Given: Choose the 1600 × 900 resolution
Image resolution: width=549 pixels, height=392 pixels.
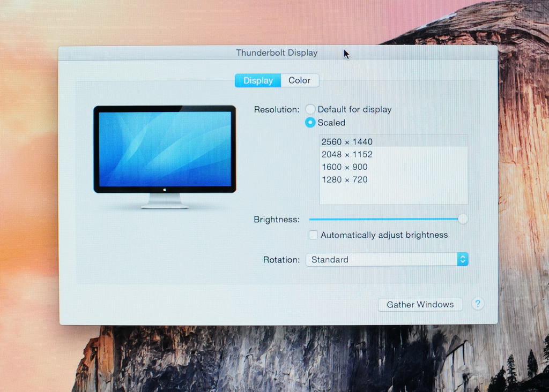Looking at the screenshot, I should (394, 167).
